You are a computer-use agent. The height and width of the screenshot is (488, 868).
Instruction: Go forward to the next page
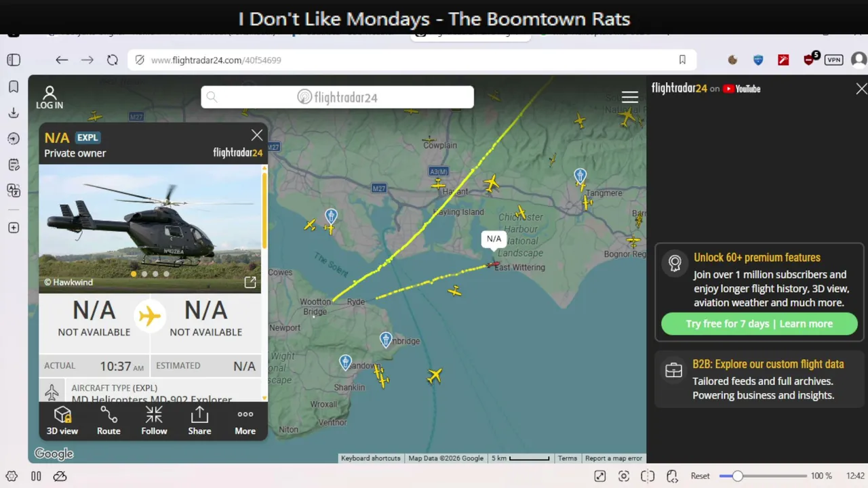[87, 60]
